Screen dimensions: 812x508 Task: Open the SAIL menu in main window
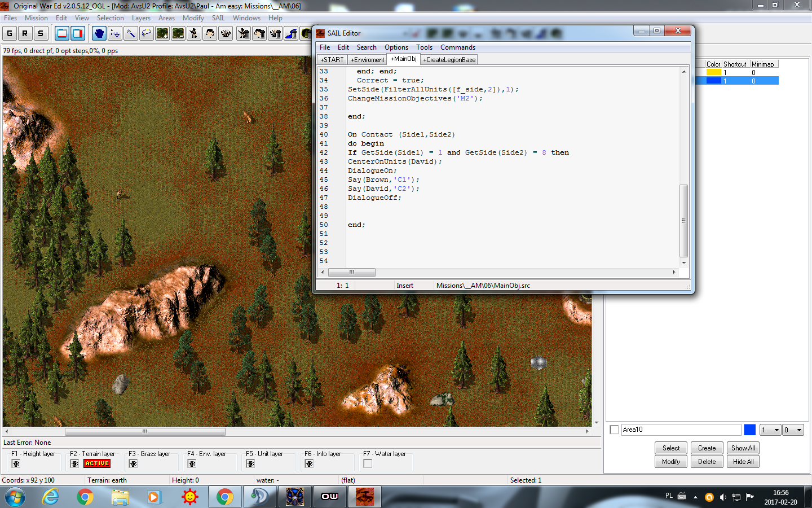click(x=218, y=18)
